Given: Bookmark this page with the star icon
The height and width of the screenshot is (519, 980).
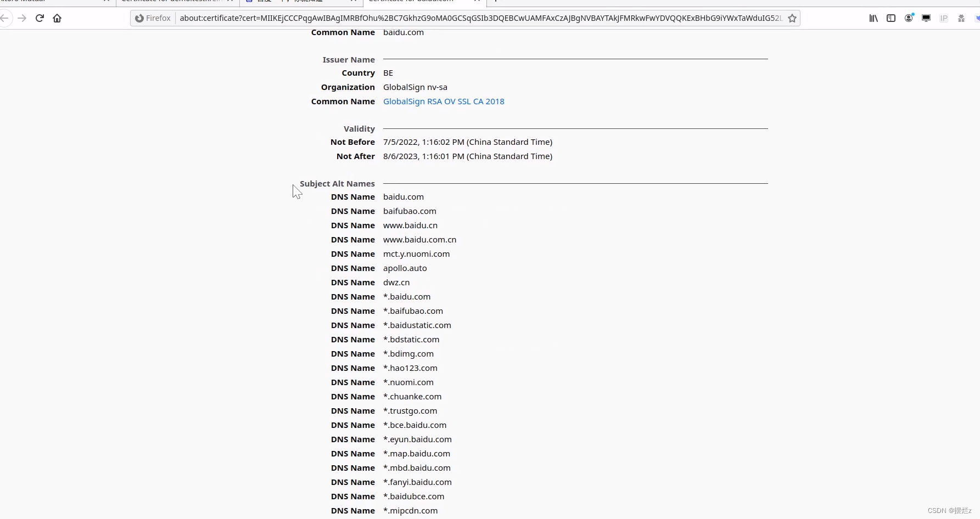Looking at the screenshot, I should [x=792, y=18].
